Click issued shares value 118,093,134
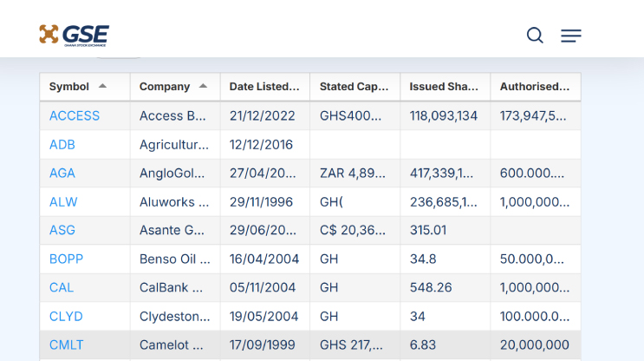The height and width of the screenshot is (361, 644). click(x=444, y=116)
